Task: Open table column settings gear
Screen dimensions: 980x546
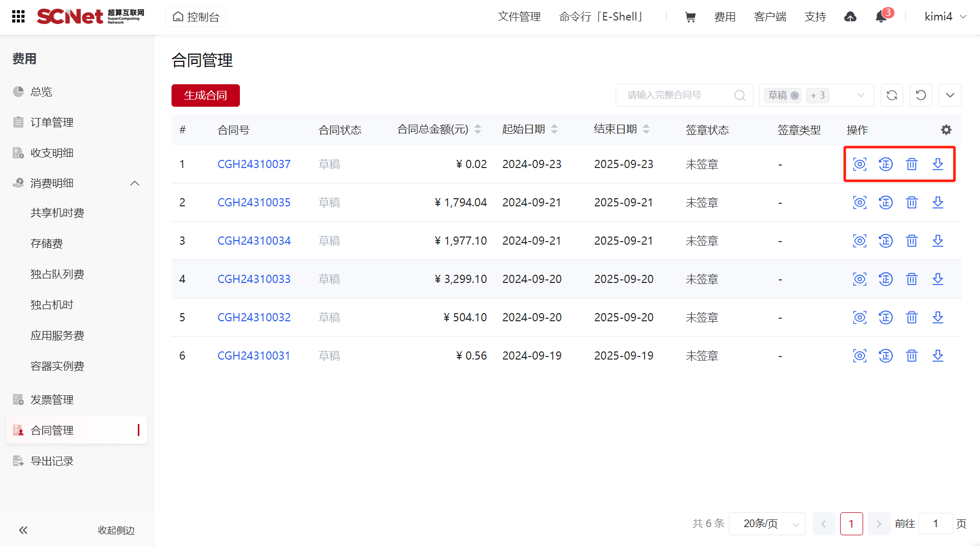Action: (946, 130)
